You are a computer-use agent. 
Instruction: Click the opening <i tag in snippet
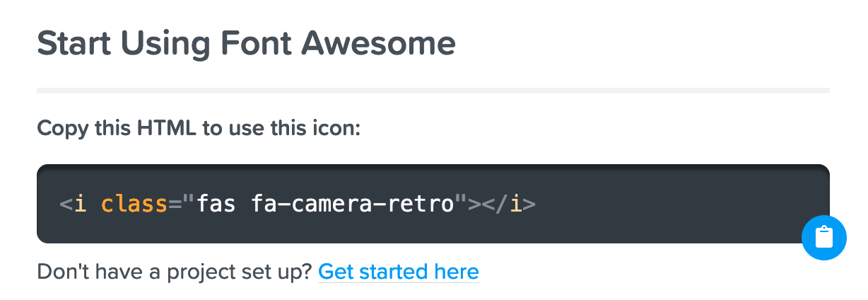click(x=73, y=204)
